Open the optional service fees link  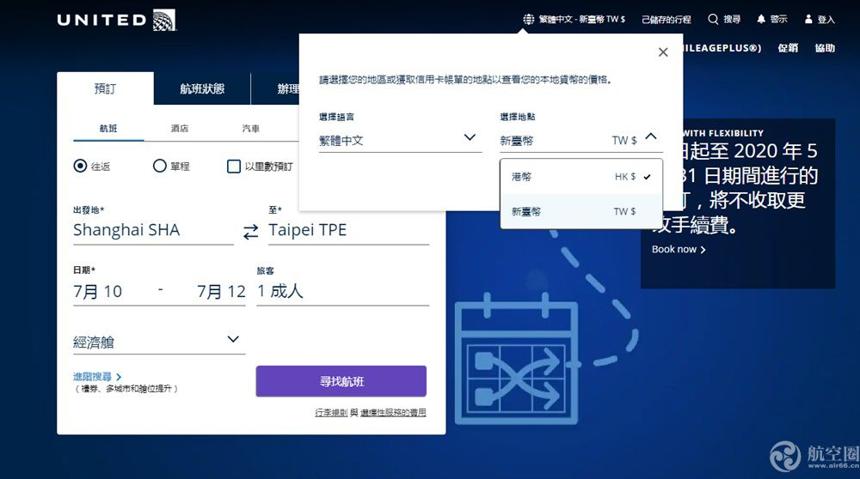[393, 413]
